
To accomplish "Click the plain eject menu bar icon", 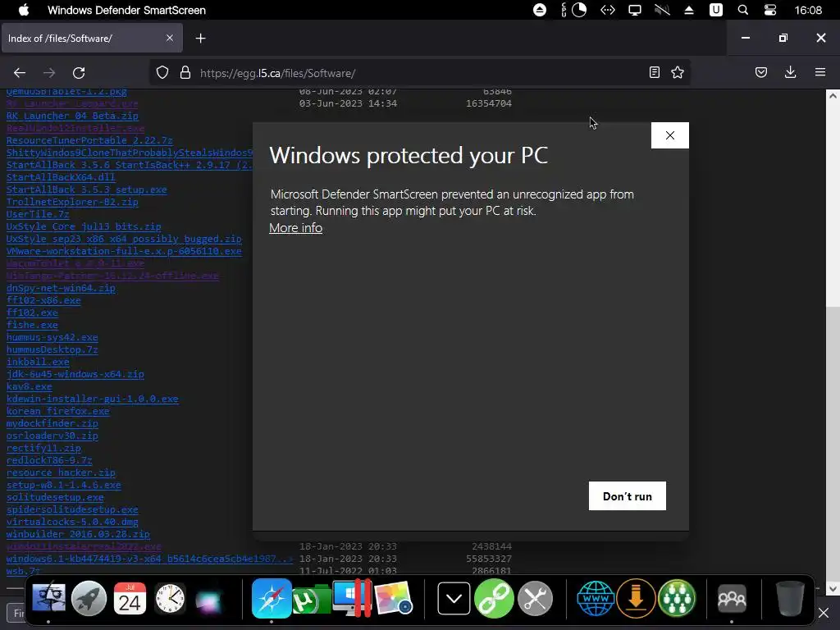I will pyautogui.click(x=689, y=10).
